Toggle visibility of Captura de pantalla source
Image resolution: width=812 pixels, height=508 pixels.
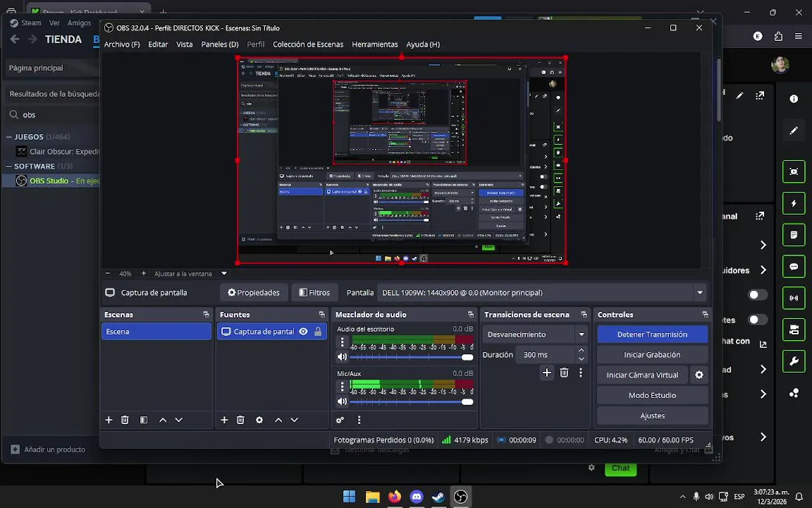[x=304, y=332]
